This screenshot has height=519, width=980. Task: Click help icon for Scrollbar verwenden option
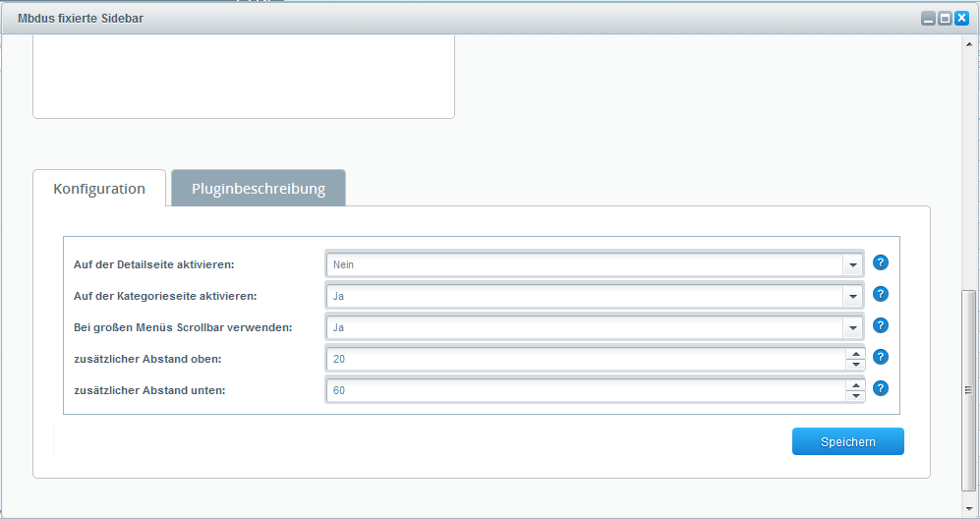click(x=881, y=325)
